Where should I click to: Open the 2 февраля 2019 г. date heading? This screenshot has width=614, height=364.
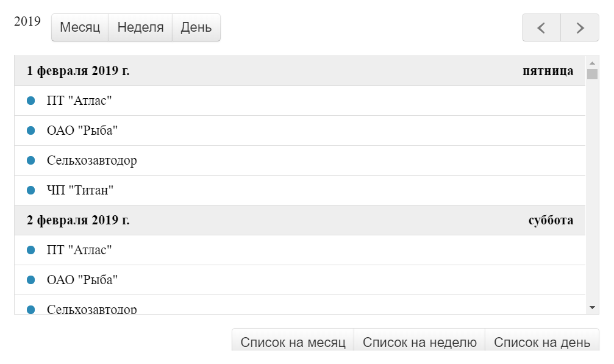coord(78,220)
